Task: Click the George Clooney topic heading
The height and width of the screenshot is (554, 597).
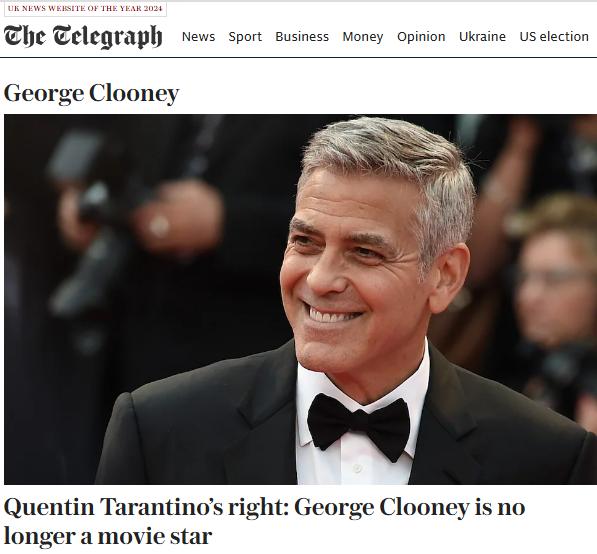Action: click(x=91, y=93)
